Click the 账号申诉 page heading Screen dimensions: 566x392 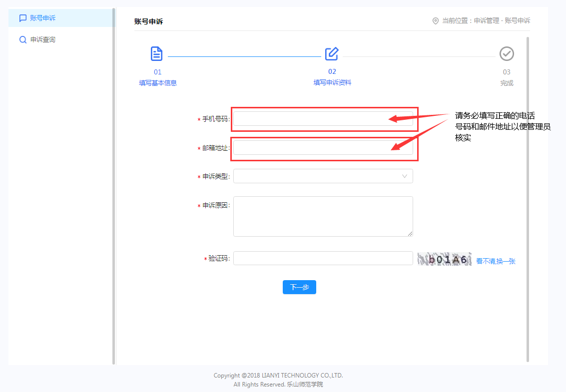(149, 21)
